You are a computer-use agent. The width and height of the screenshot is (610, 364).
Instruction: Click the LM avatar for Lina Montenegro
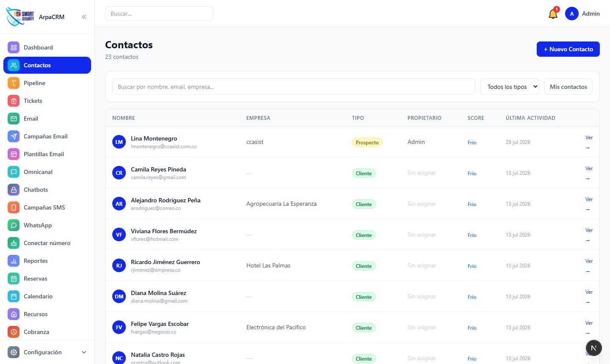tap(119, 142)
